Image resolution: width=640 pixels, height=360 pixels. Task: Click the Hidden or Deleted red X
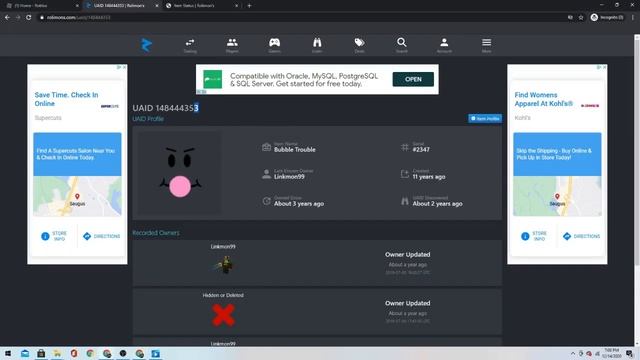[223, 315]
